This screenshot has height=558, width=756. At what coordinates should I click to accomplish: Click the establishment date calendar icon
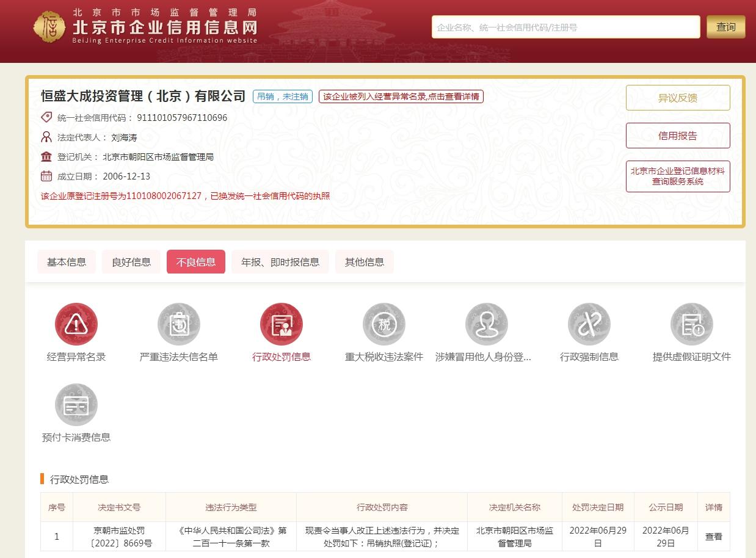[x=46, y=176]
